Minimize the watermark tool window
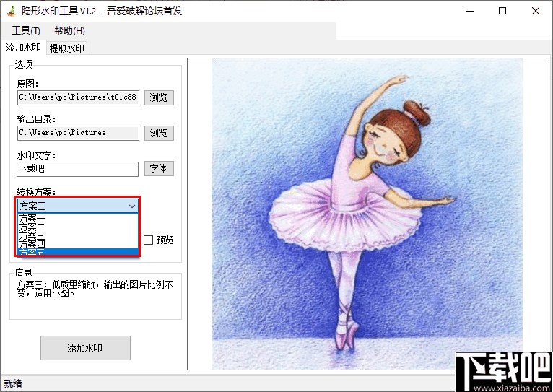This screenshot has height=392, width=553. (x=470, y=12)
